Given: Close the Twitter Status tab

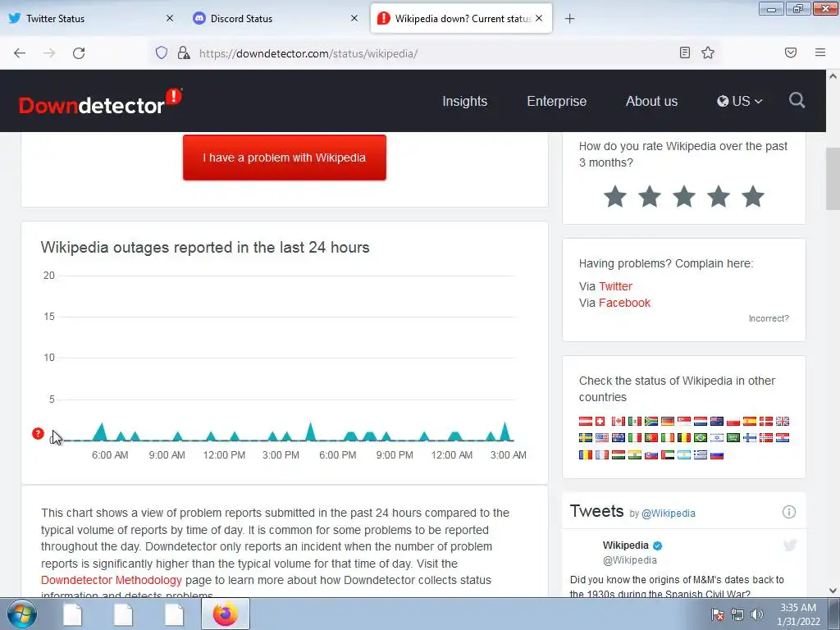Looking at the screenshot, I should [170, 18].
